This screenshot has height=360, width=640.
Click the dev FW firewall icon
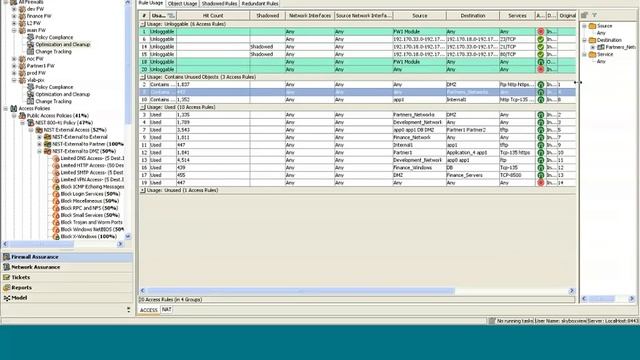[22, 9]
